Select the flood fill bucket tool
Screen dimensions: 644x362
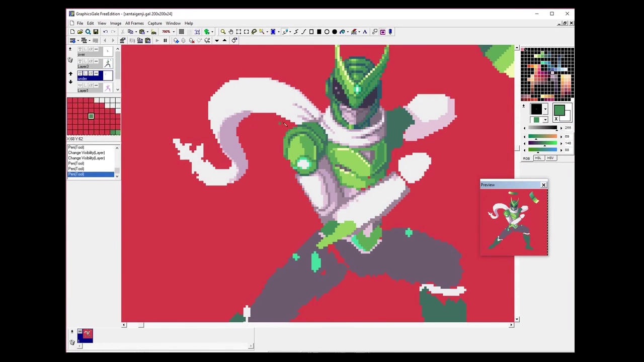(x=342, y=32)
